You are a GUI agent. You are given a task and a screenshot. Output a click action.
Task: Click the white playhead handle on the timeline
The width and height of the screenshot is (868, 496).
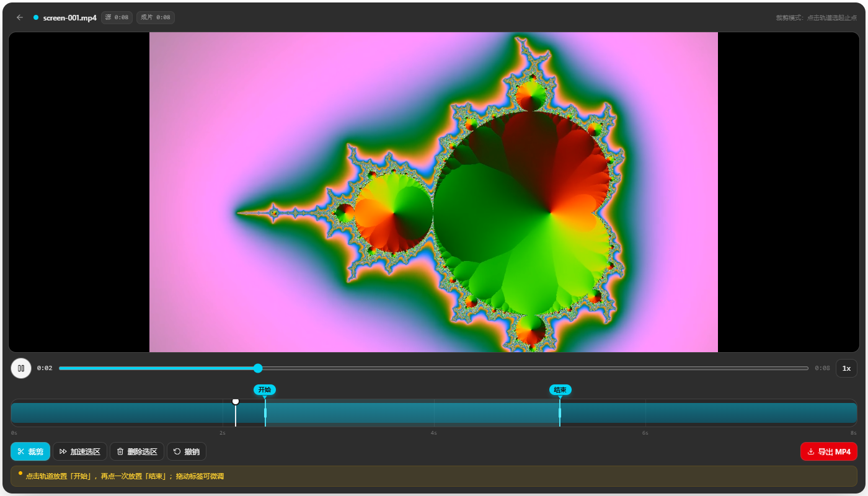tap(236, 402)
